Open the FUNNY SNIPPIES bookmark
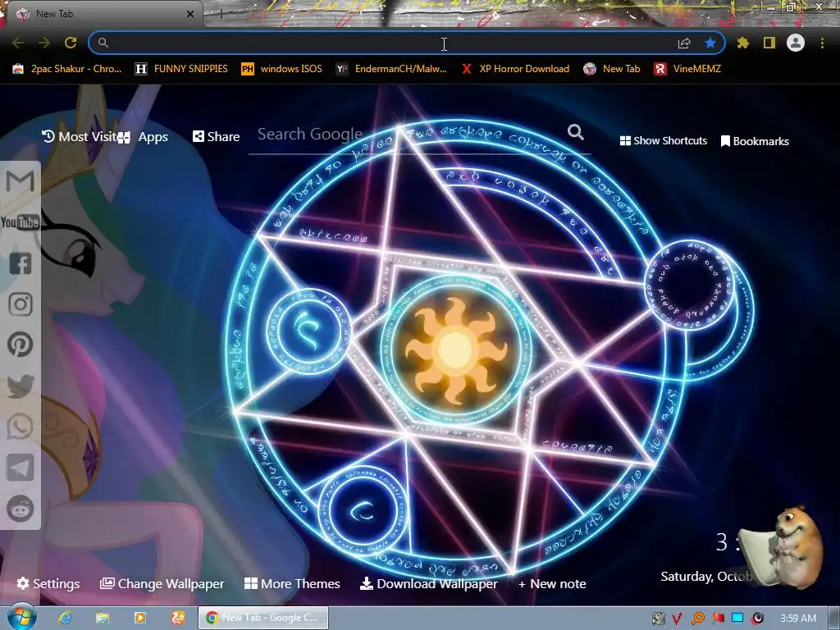This screenshot has width=840, height=630. [x=181, y=69]
